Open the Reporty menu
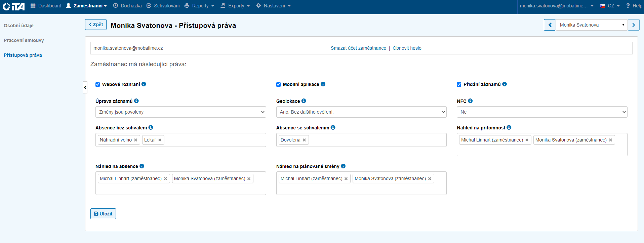 click(200, 6)
